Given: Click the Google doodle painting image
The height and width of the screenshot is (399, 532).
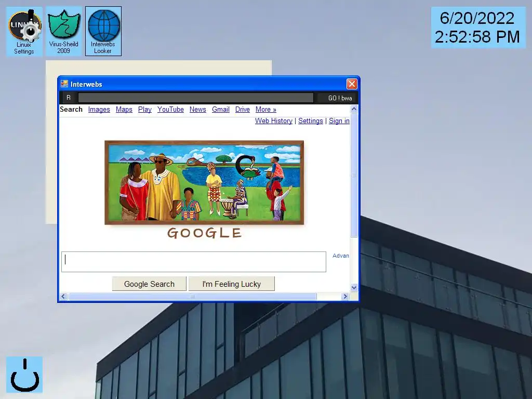Looking at the screenshot, I should coord(204,182).
